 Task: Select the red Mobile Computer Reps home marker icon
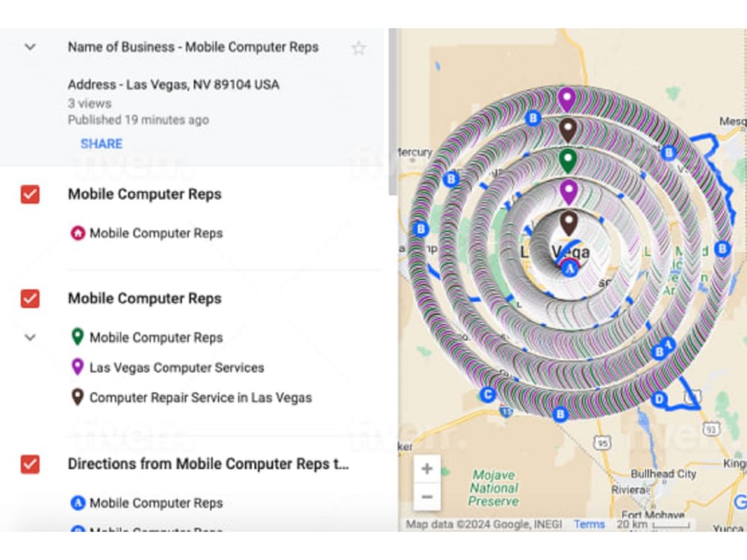(78, 233)
